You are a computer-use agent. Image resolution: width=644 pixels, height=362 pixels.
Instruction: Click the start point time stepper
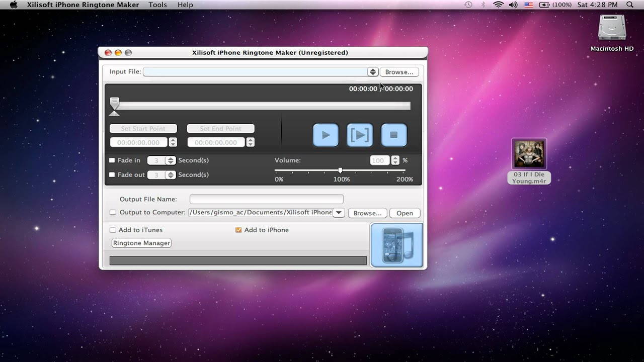click(x=173, y=142)
